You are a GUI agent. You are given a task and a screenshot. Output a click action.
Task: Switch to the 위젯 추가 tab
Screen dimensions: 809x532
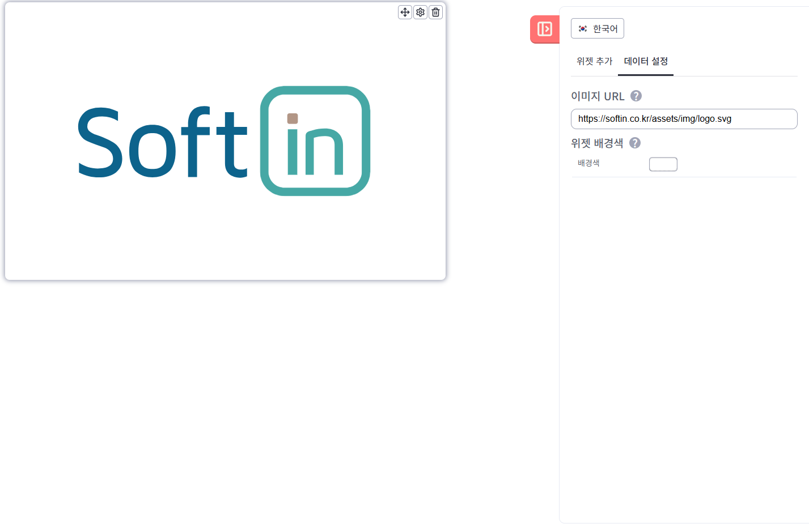click(594, 61)
